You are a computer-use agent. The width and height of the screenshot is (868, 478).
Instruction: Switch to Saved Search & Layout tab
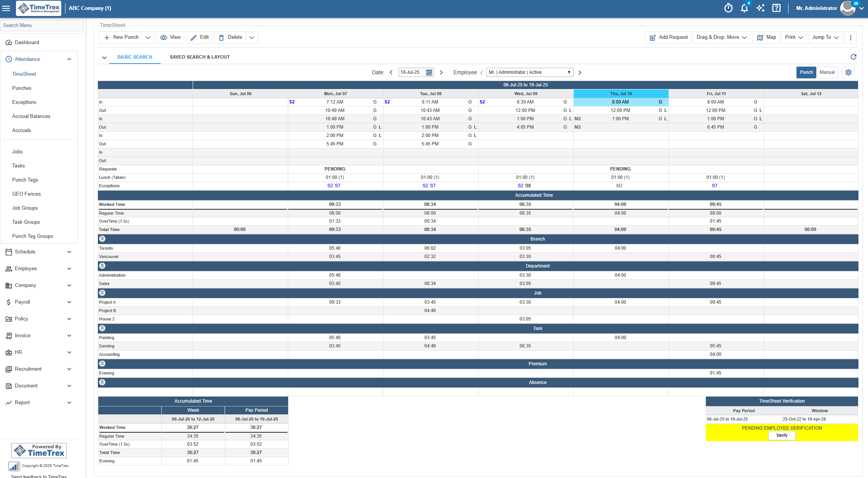pos(199,57)
